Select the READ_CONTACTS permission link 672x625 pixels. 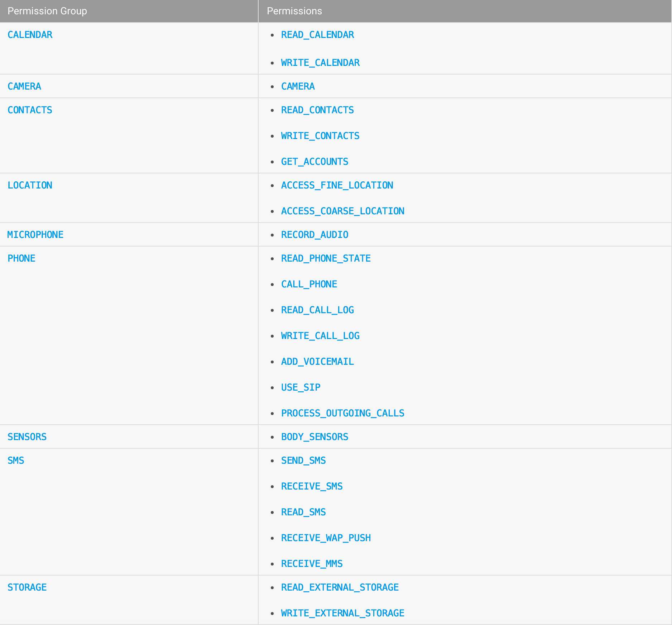(317, 110)
